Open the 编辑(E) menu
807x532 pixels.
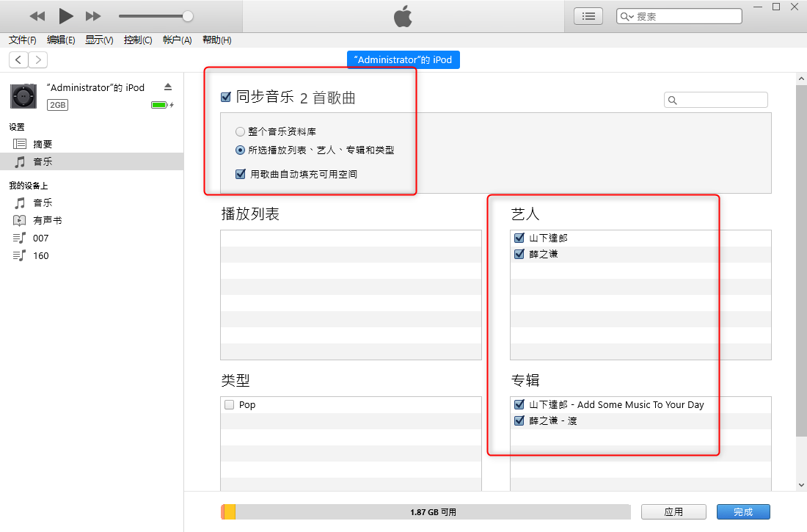point(61,40)
